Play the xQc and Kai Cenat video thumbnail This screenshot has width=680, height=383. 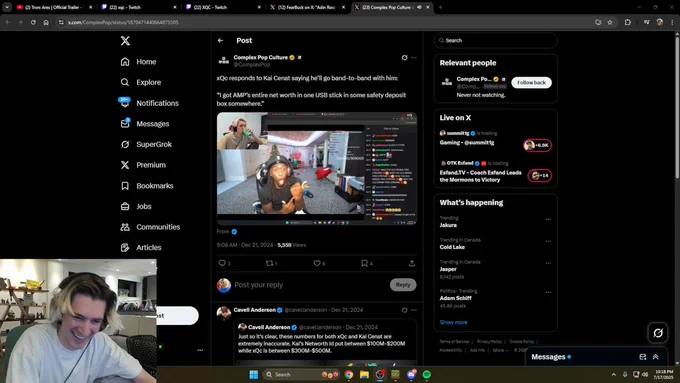(317, 169)
